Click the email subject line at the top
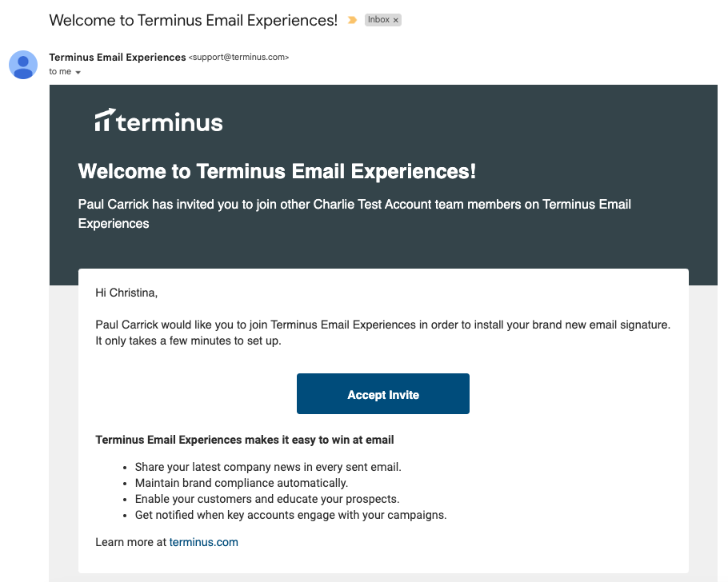The height and width of the screenshot is (582, 728). click(x=193, y=21)
